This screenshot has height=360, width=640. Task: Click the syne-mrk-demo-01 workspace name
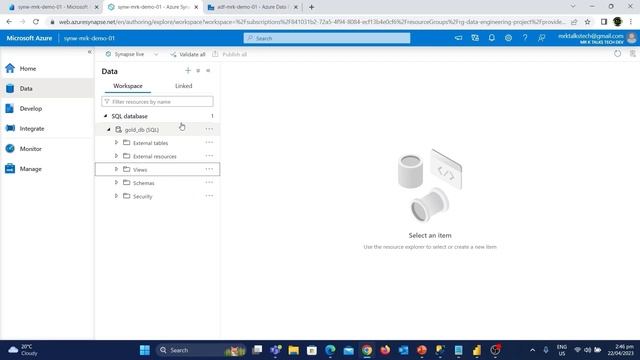click(89, 38)
